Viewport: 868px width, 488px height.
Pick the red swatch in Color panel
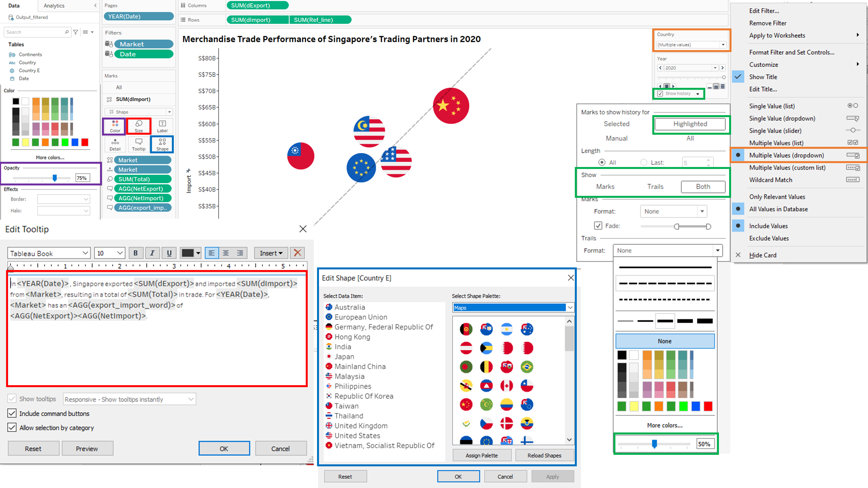(x=85, y=142)
